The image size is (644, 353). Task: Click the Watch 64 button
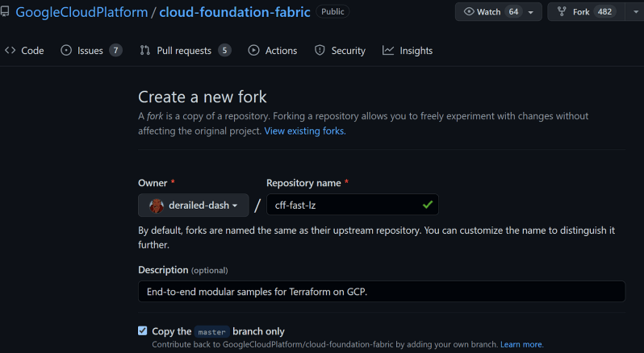click(498, 11)
